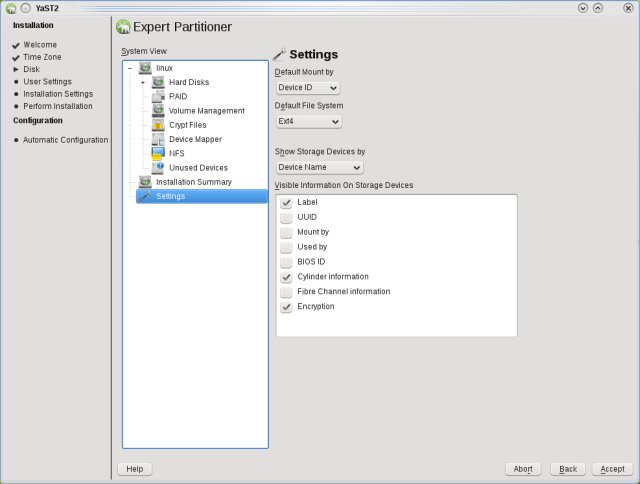Image resolution: width=640 pixels, height=484 pixels.
Task: Click the Device Mapper icon
Action: pyautogui.click(x=158, y=139)
